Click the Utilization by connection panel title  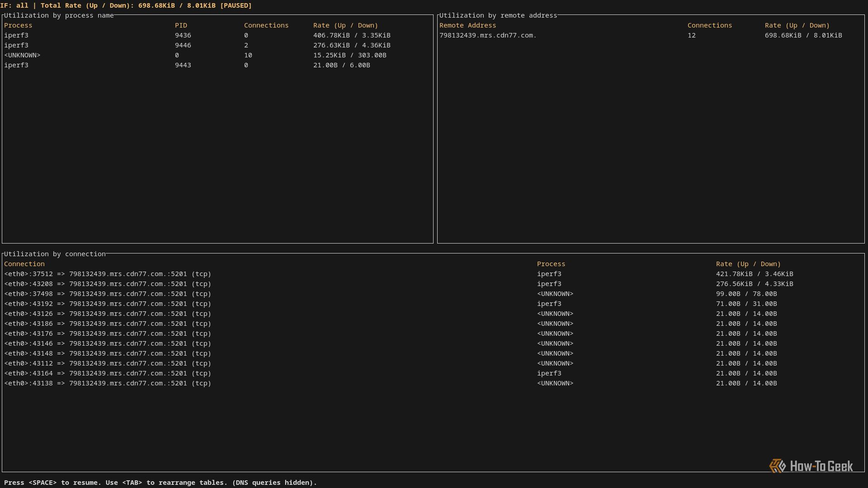click(55, 254)
